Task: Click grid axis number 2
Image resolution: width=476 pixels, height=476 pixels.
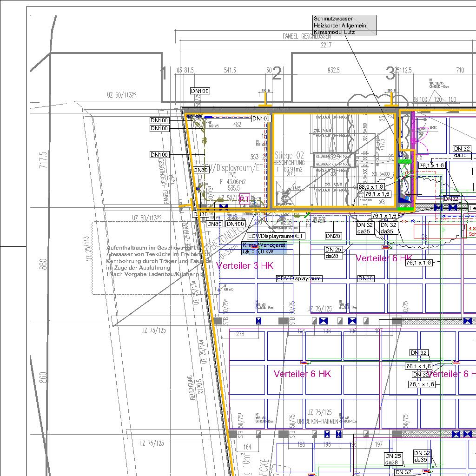Action: pos(277,74)
